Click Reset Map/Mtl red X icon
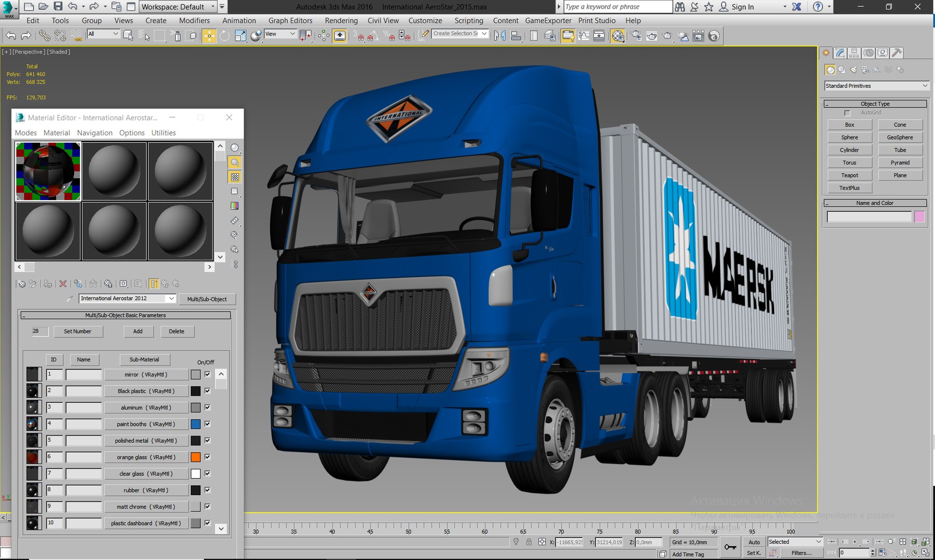Screen dimensions: 935x560 (63, 284)
